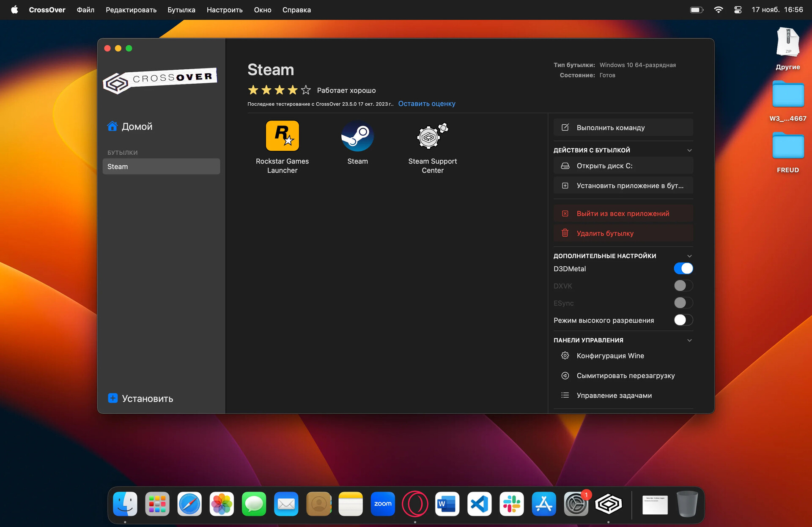This screenshot has width=812, height=527.
Task: Click the CrossOver logo in sidebar
Action: coord(160,80)
